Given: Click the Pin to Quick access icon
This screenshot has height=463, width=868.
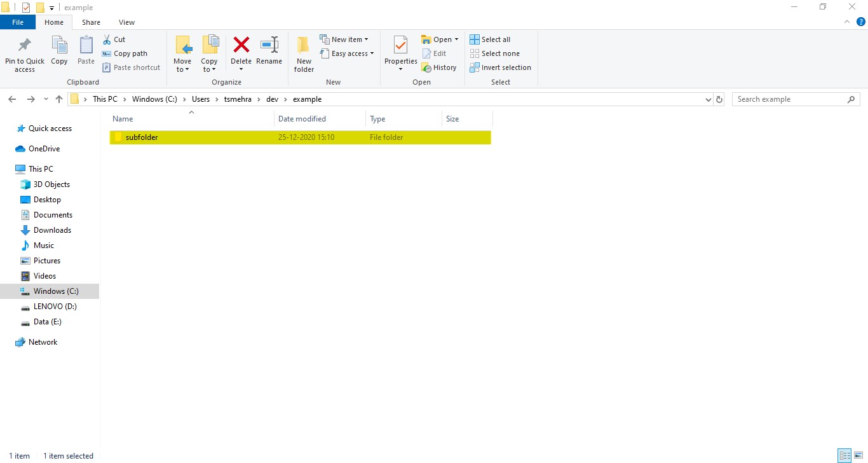Looking at the screenshot, I should point(25,46).
